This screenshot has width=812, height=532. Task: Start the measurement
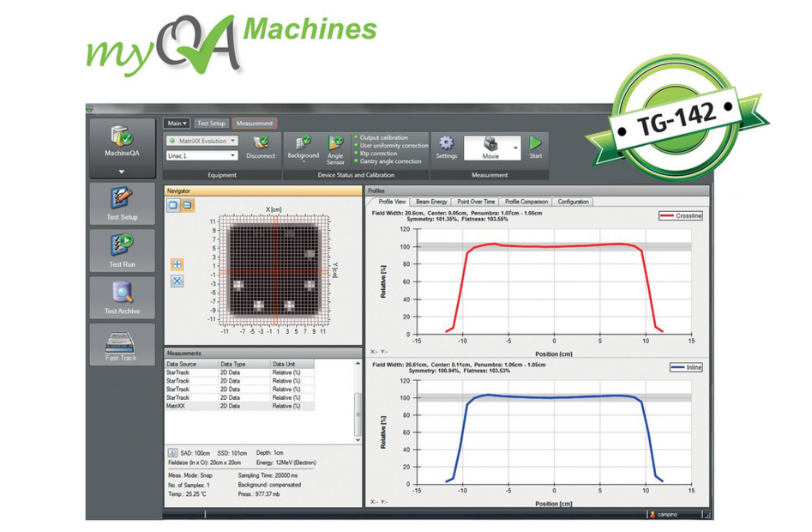coord(535,148)
